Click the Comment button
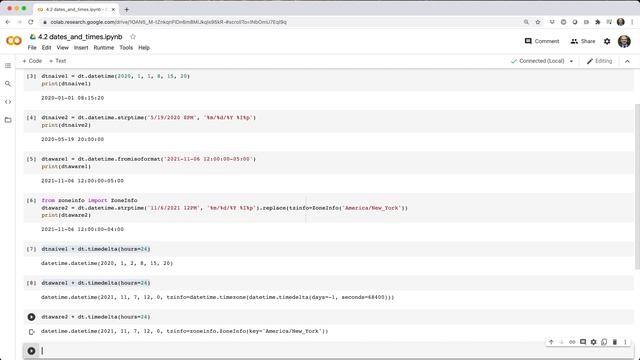Viewport: 640px width, 360px height. (542, 41)
